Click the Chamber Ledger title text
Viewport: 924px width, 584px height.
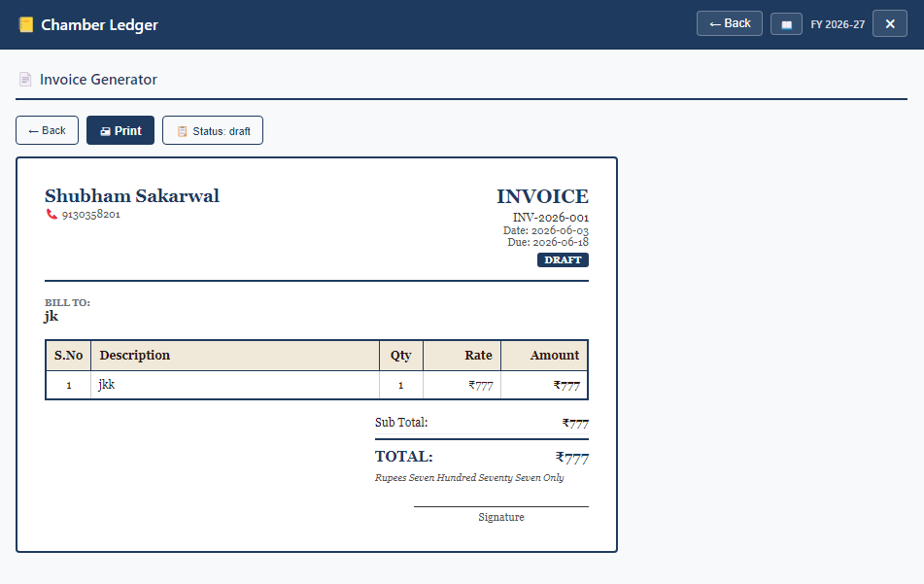click(x=99, y=24)
